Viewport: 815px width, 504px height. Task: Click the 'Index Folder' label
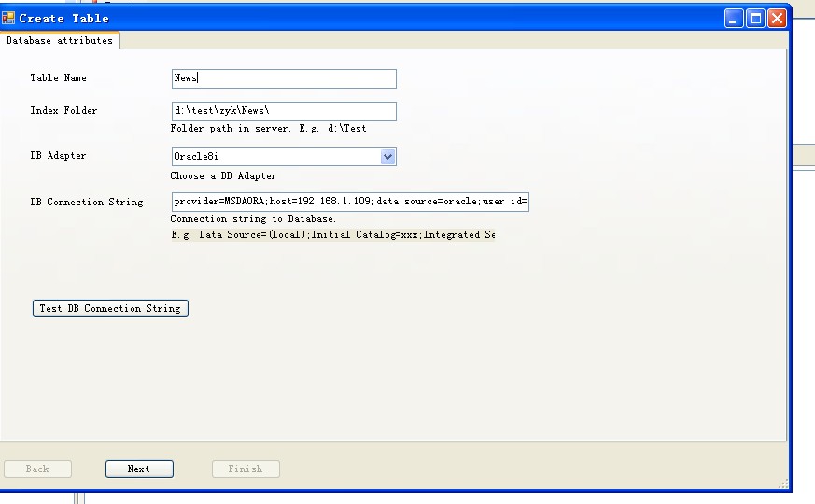tap(63, 110)
